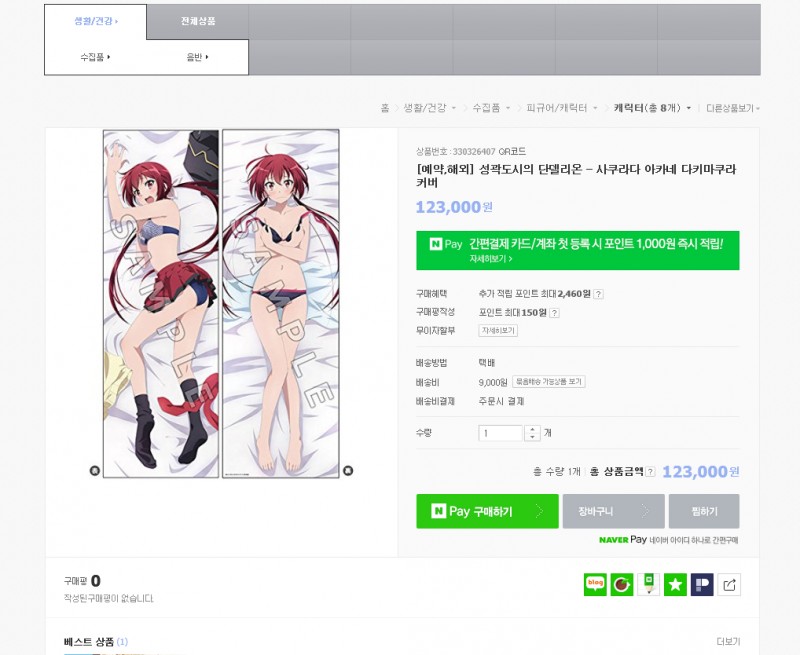Open the 수집품 subcategory menu

(95, 57)
